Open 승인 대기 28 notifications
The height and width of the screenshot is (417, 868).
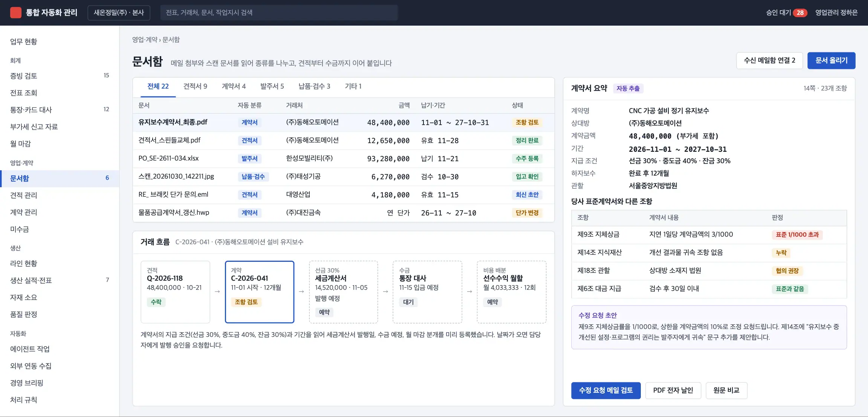(x=786, y=12)
